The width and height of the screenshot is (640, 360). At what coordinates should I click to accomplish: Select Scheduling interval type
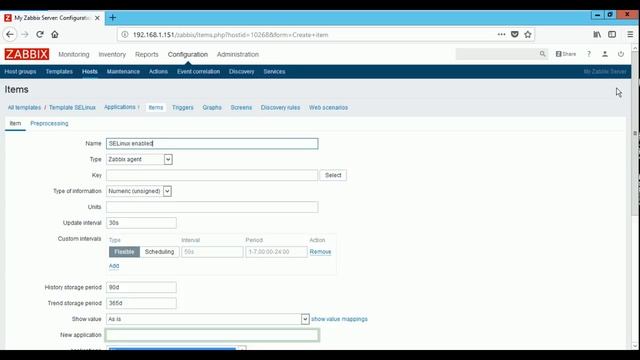tap(159, 252)
